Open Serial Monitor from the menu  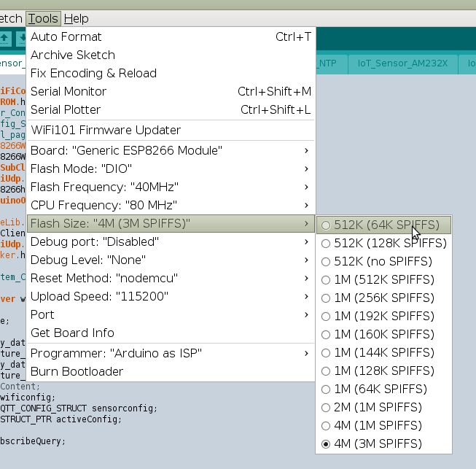pos(69,91)
